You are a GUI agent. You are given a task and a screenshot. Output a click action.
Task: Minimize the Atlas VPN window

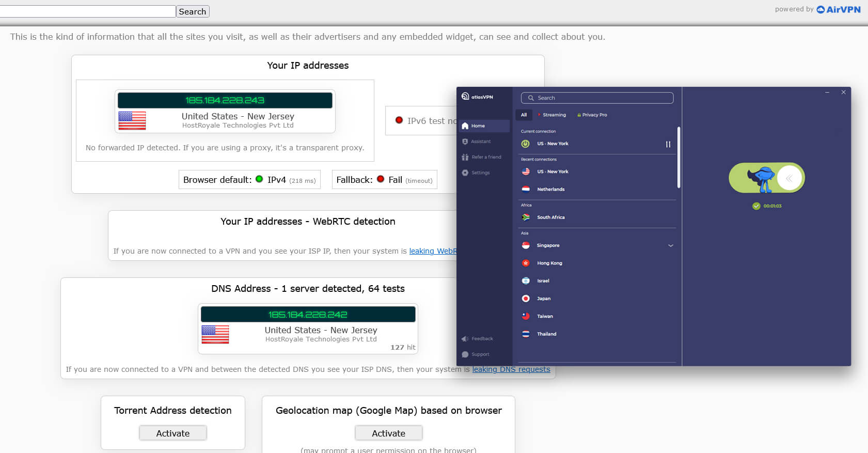827,92
